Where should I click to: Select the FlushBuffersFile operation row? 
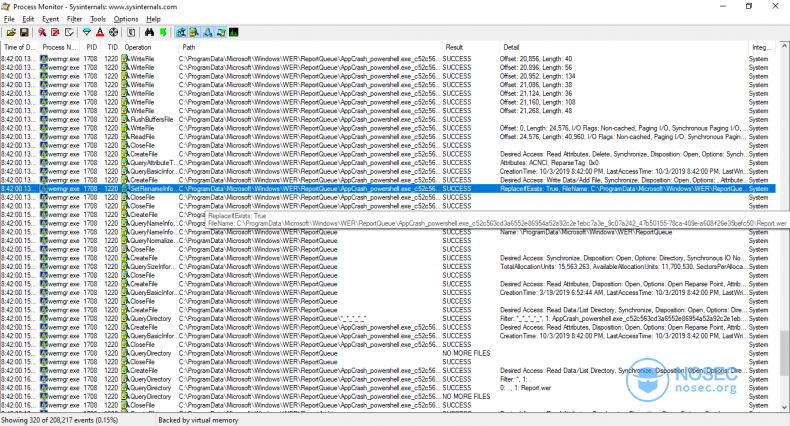click(388, 119)
